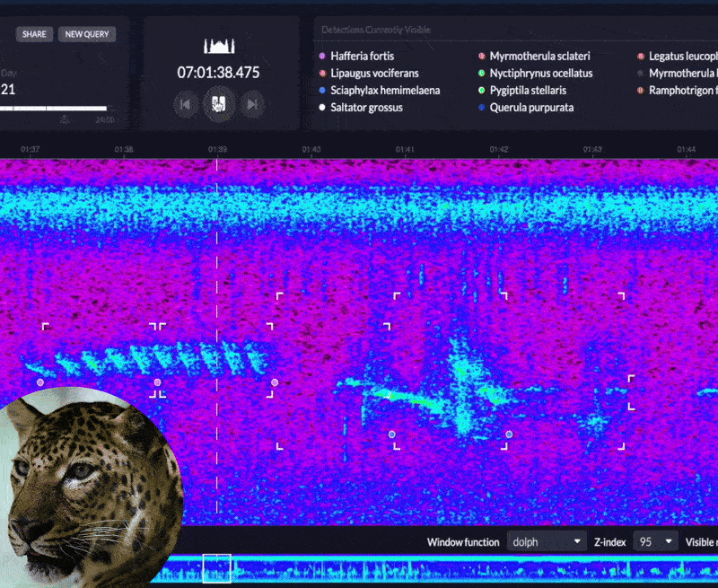Click the Sciaphylax hemimelaena blue color dot
The height and width of the screenshot is (588, 718).
click(x=322, y=90)
